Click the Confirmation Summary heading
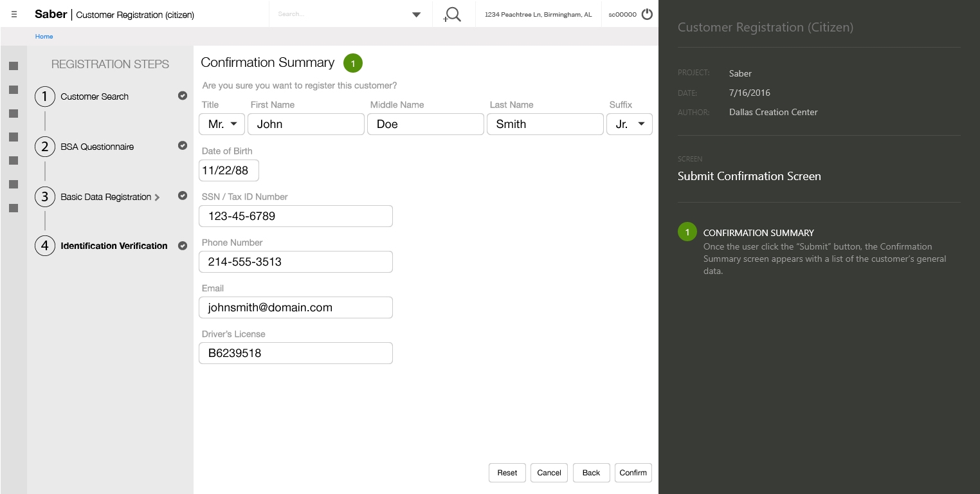980x494 pixels. [x=268, y=62]
